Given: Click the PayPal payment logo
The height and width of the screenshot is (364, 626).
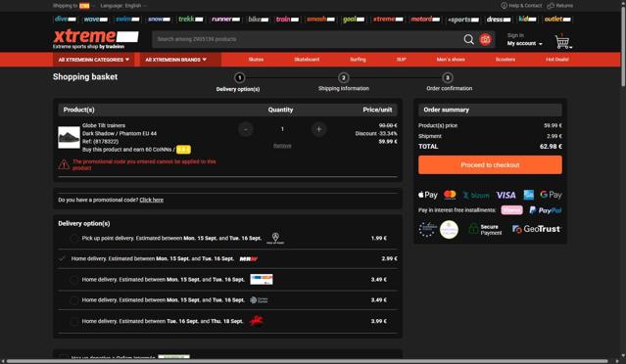Looking at the screenshot, I should (545, 210).
